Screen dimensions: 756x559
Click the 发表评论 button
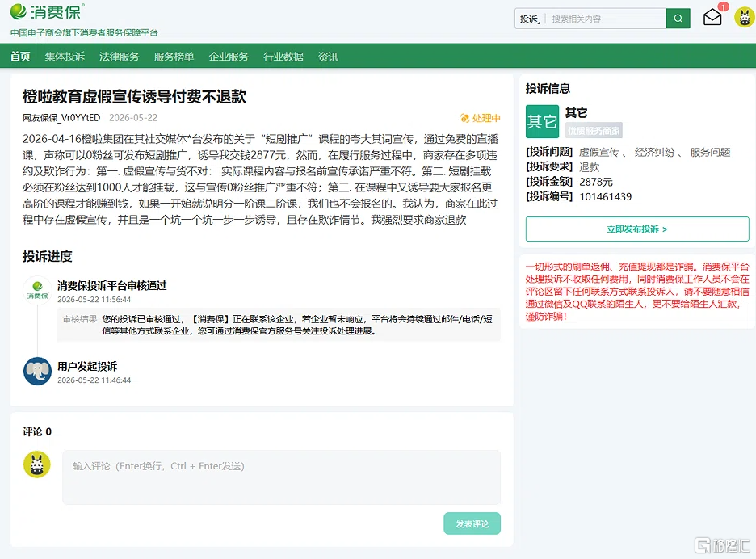click(472, 523)
